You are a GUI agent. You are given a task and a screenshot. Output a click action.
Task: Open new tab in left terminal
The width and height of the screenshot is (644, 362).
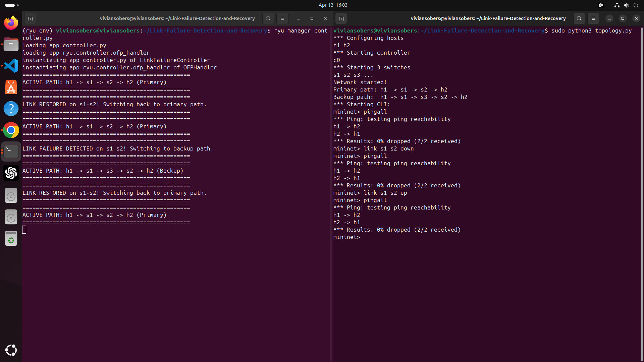pyautogui.click(x=30, y=18)
